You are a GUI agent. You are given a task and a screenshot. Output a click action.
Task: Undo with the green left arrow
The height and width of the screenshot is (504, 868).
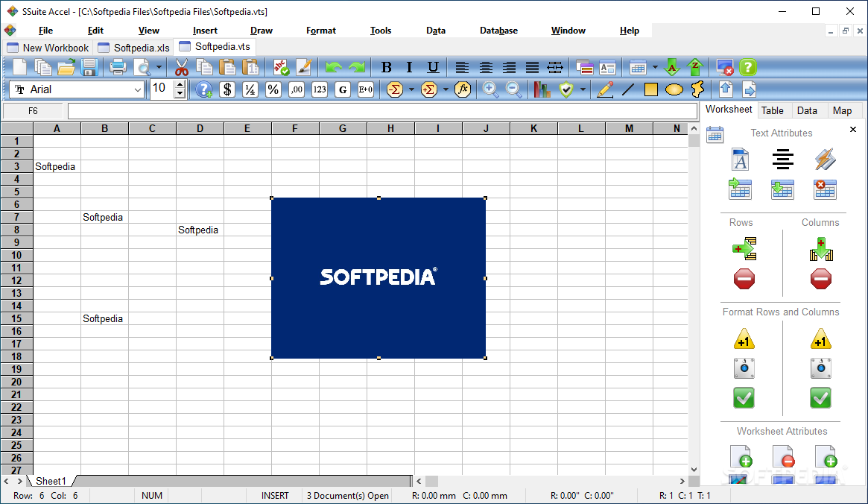point(333,68)
